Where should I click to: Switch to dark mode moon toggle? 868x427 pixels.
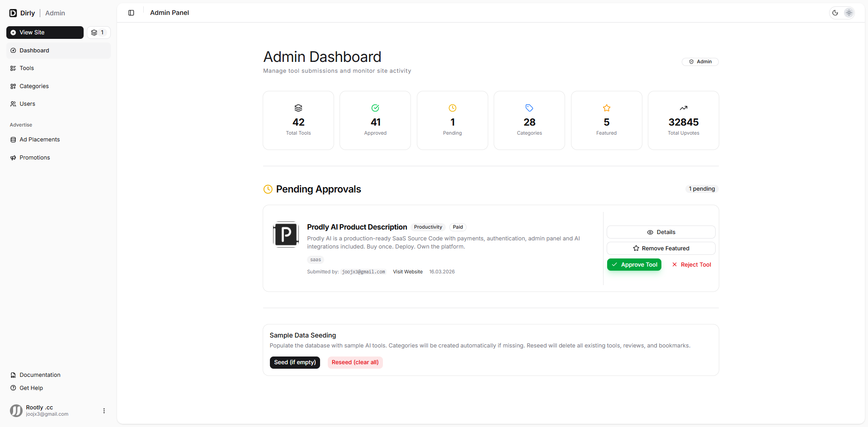[835, 13]
